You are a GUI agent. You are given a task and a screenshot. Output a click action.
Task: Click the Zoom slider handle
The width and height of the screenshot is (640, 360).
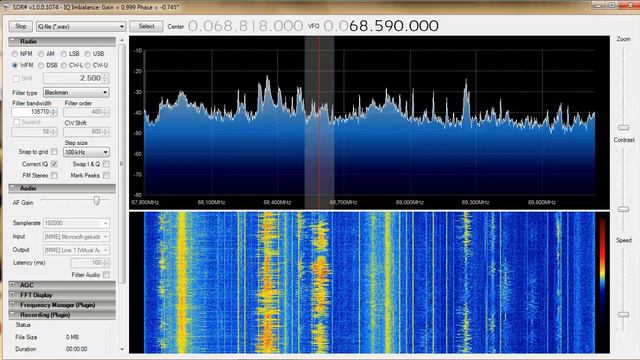coord(623,128)
